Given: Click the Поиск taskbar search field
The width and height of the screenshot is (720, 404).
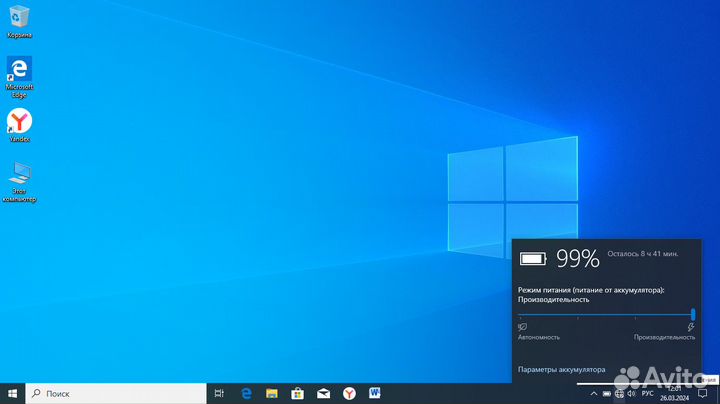Looking at the screenshot, I should (116, 393).
